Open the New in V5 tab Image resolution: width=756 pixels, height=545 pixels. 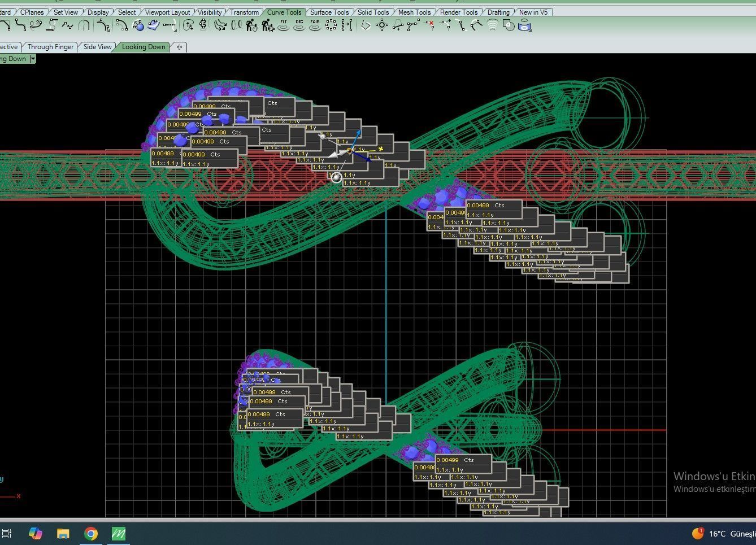[x=533, y=12]
